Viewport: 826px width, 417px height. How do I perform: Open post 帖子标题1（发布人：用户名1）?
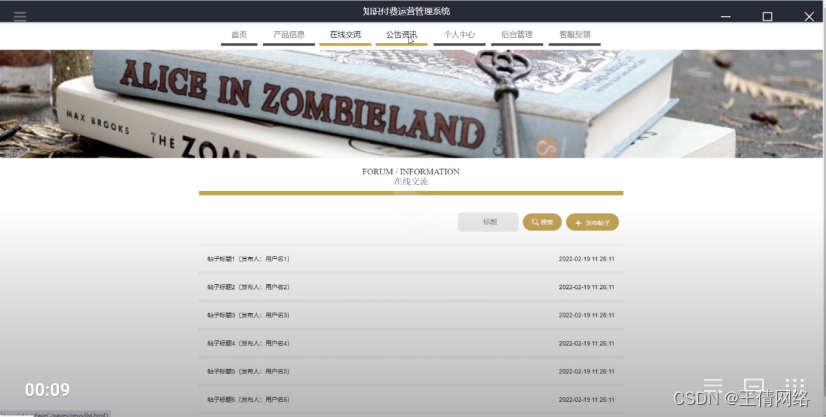point(248,259)
